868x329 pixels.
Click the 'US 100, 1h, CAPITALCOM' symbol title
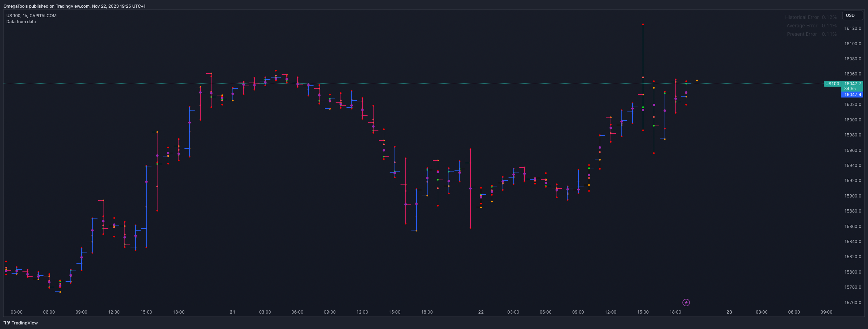click(31, 16)
